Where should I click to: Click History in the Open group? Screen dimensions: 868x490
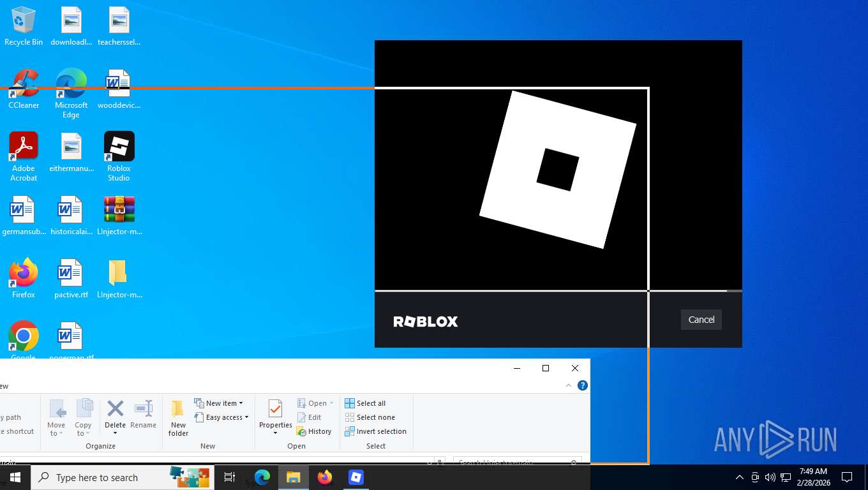[314, 431]
